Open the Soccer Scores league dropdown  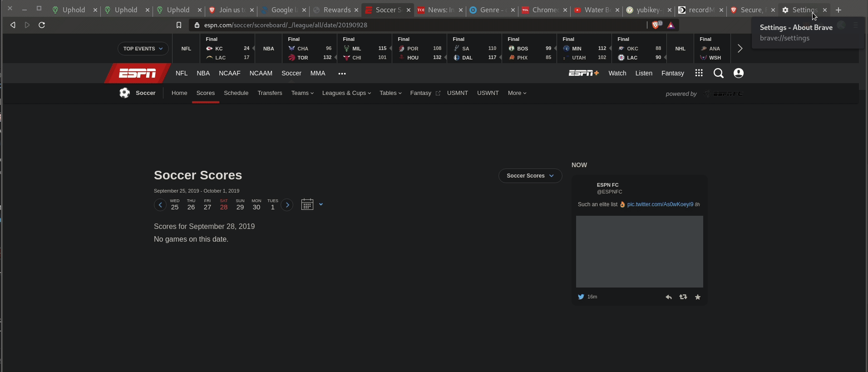[530, 176]
